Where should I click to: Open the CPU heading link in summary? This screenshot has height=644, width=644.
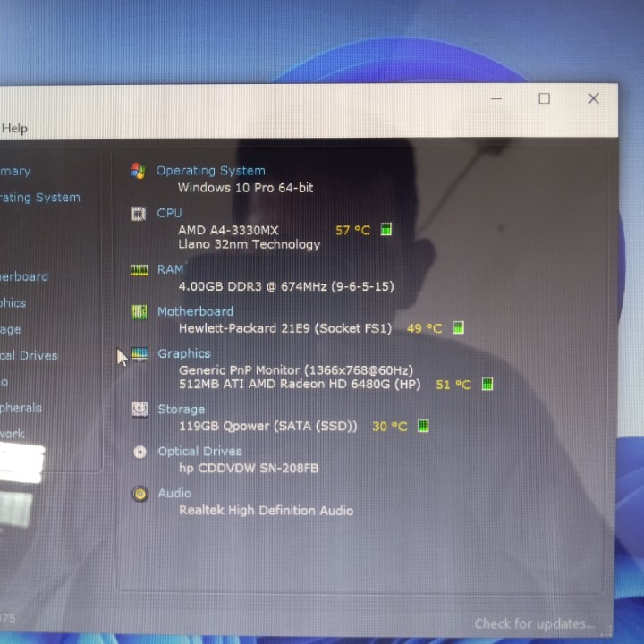click(x=169, y=213)
